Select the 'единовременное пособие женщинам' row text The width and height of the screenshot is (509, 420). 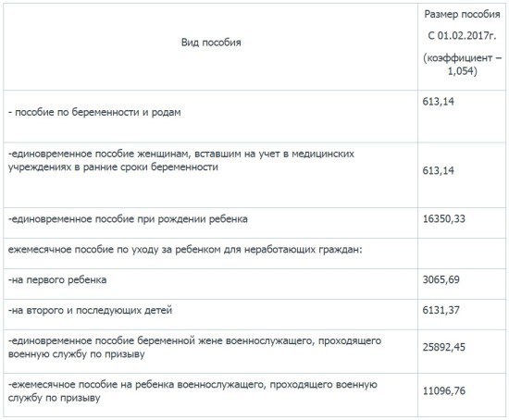pos(181,160)
